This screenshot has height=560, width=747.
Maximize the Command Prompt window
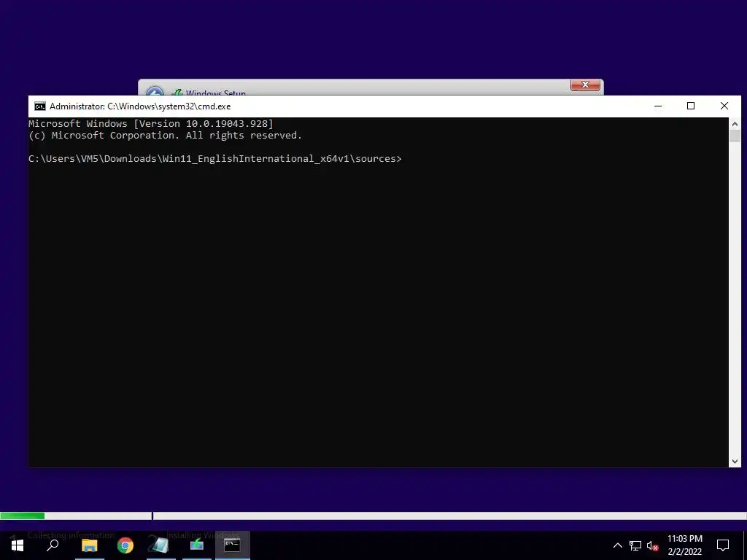click(x=691, y=106)
